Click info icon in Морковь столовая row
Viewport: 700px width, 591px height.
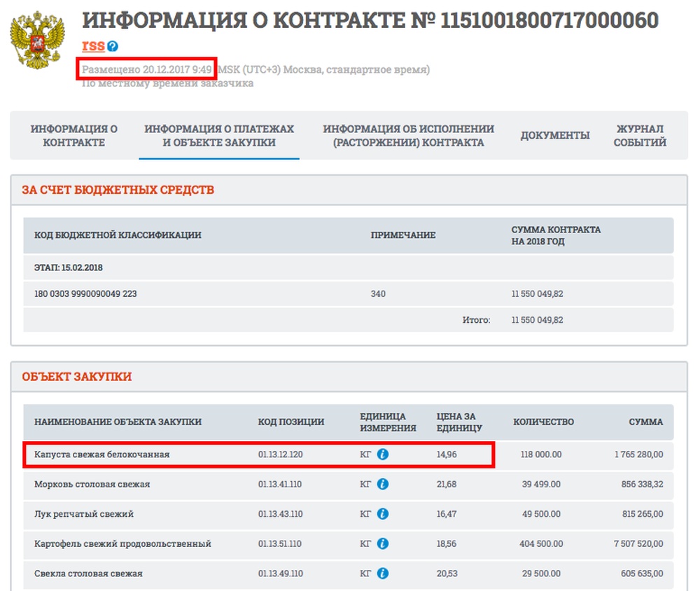[x=383, y=484]
